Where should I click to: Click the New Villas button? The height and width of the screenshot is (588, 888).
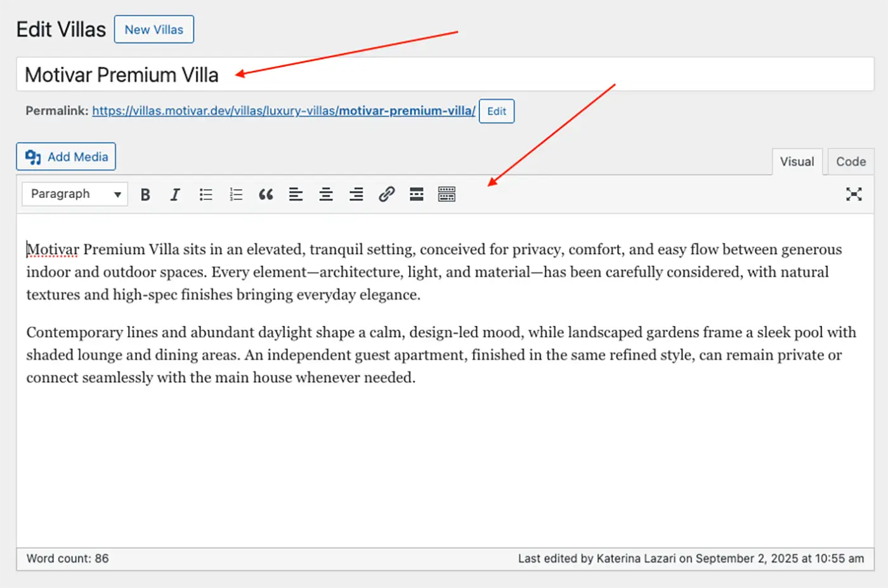tap(153, 30)
